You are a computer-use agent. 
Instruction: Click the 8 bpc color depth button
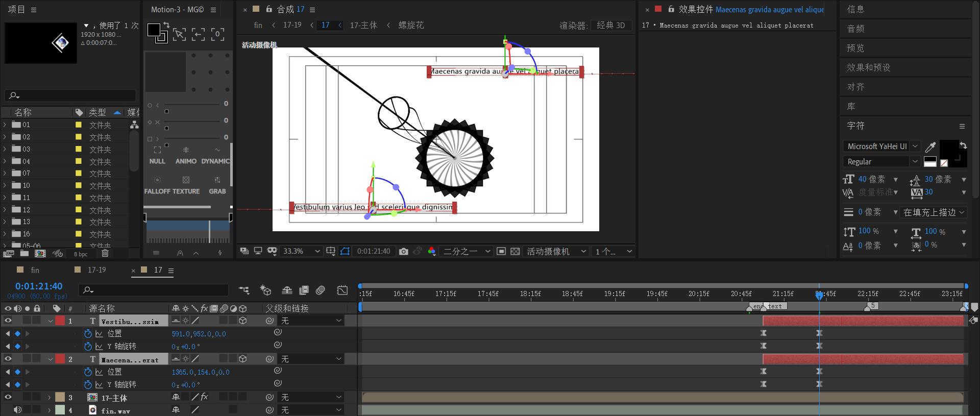(x=81, y=254)
